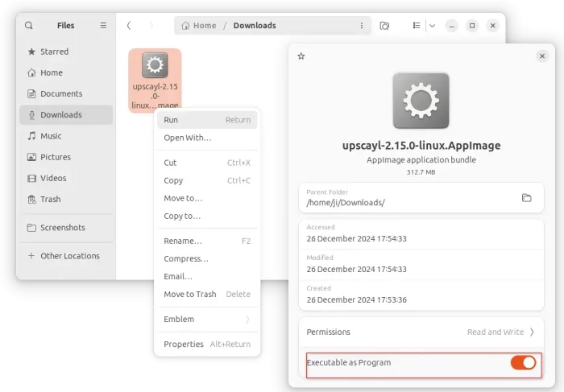Select Copy in context menu
Screen dimensions: 564x392
207,180
